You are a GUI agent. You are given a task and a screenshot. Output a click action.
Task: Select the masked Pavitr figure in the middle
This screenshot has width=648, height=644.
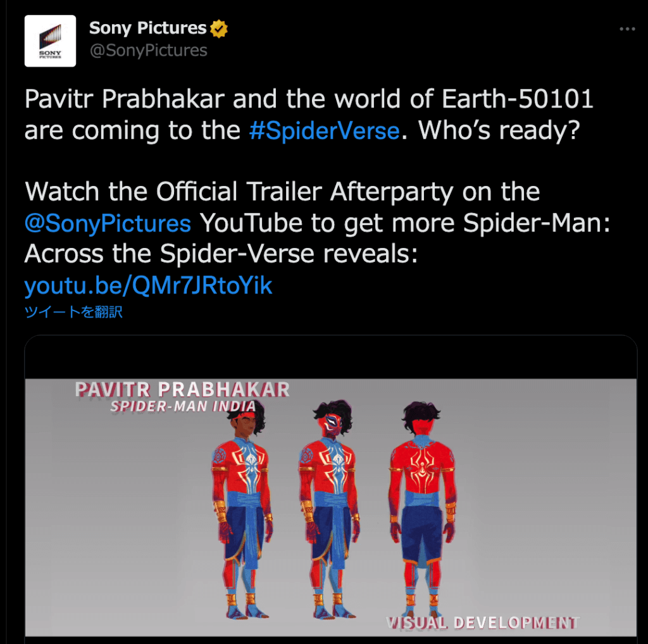(x=330, y=509)
